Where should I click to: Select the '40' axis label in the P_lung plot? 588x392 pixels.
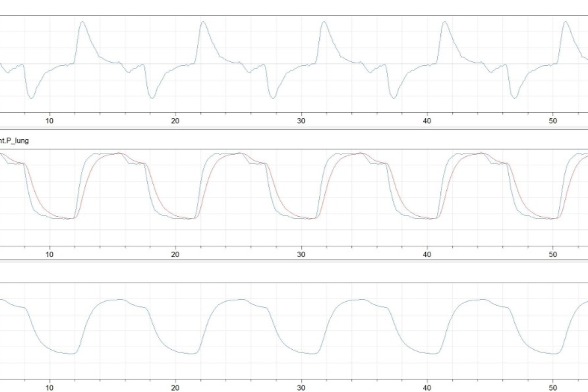pos(426,254)
